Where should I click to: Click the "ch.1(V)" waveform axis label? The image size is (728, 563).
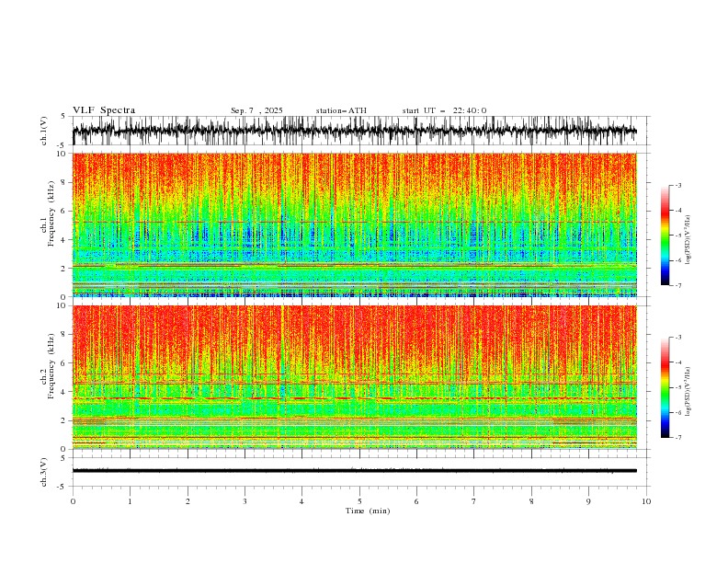[44, 131]
